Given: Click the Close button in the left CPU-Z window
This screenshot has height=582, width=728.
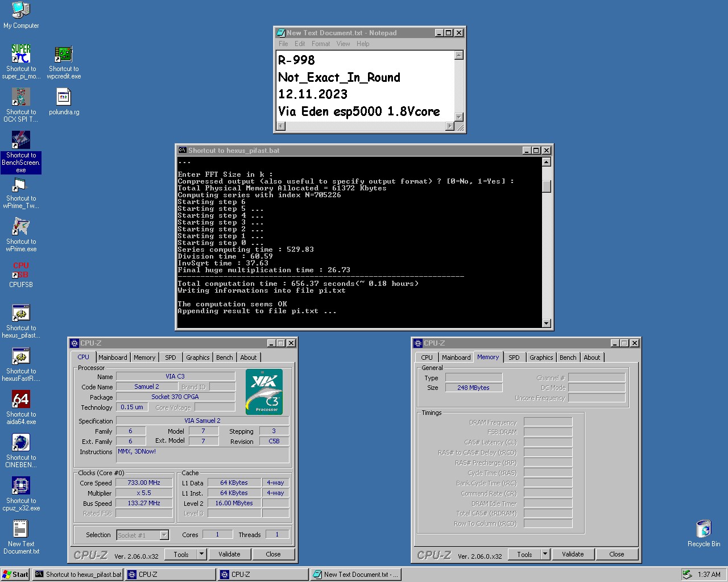Looking at the screenshot, I should pyautogui.click(x=273, y=554).
